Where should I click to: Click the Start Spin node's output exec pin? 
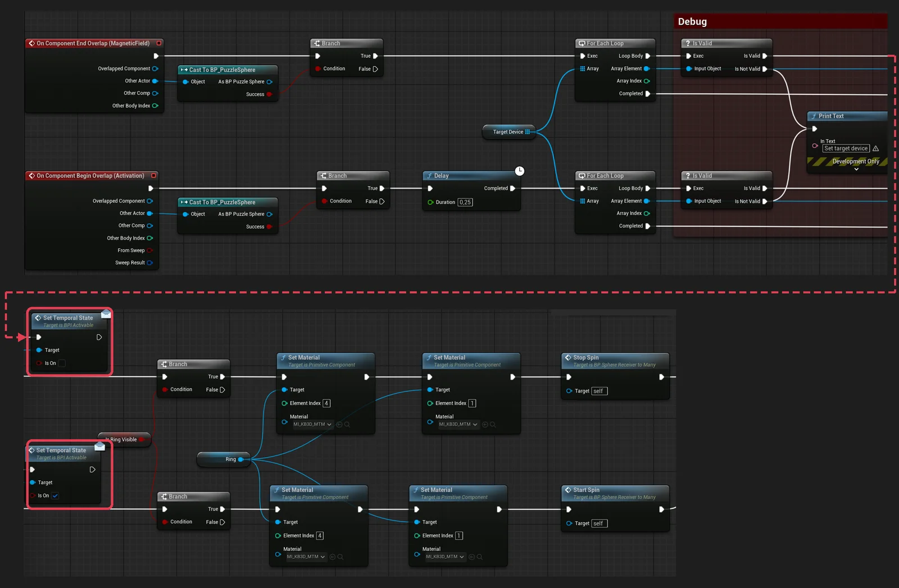point(661,509)
